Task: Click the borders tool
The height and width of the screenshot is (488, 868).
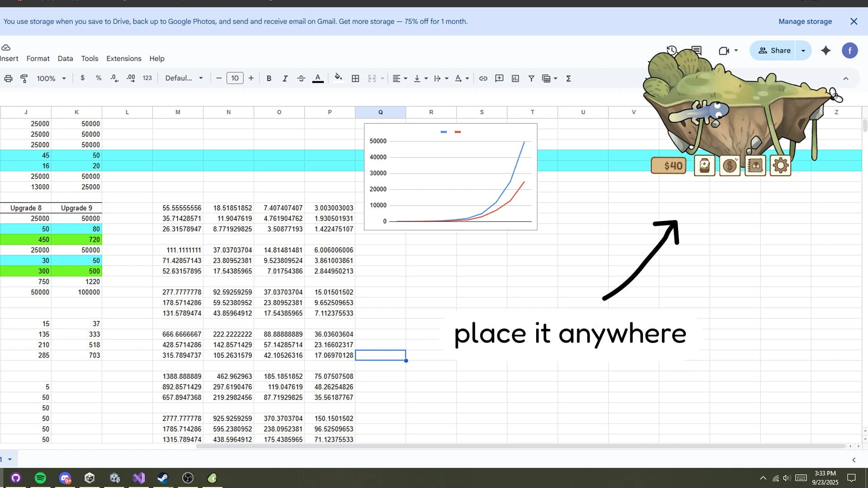Action: 355,78
